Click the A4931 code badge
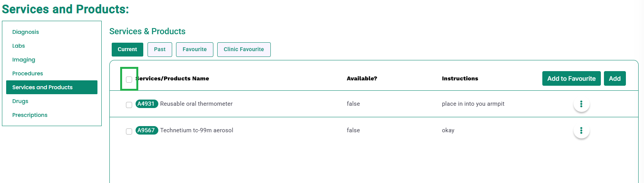The image size is (644, 183). coord(147,104)
